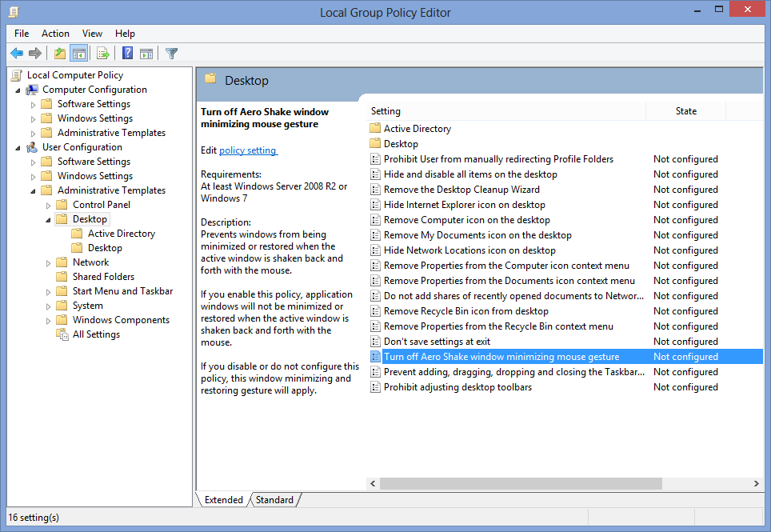The height and width of the screenshot is (532, 771).
Task: Click the app icon in title bar
Action: [x=14, y=12]
